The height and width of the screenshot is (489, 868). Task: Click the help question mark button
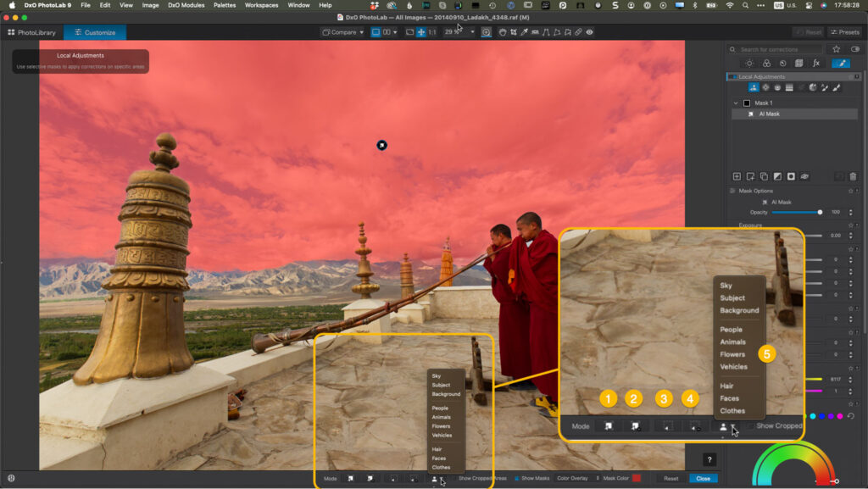tap(709, 459)
